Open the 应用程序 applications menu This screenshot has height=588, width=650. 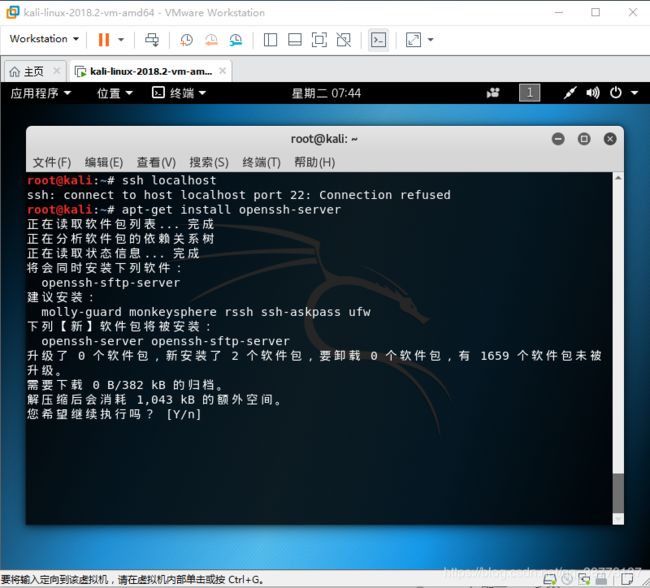[41, 93]
